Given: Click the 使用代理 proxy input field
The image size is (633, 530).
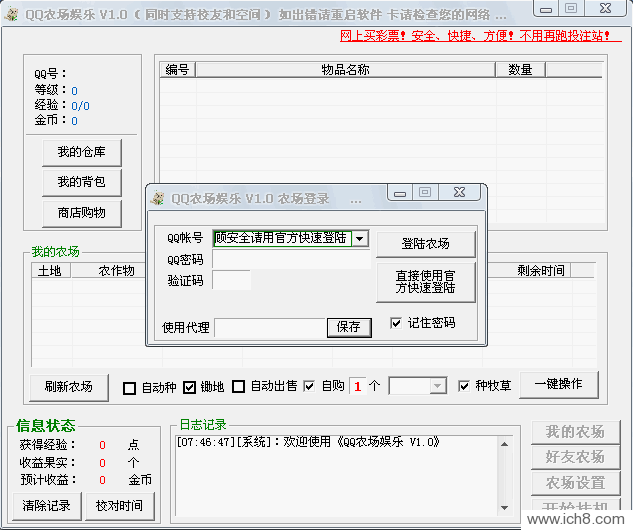Looking at the screenshot, I should (270, 327).
